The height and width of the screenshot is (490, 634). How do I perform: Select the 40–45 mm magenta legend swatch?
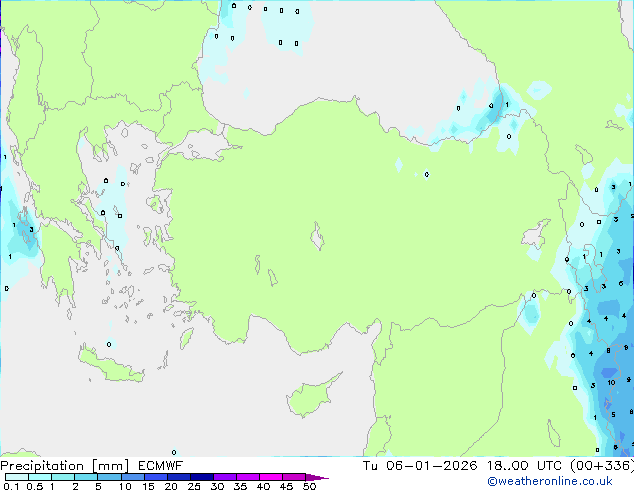271,477
